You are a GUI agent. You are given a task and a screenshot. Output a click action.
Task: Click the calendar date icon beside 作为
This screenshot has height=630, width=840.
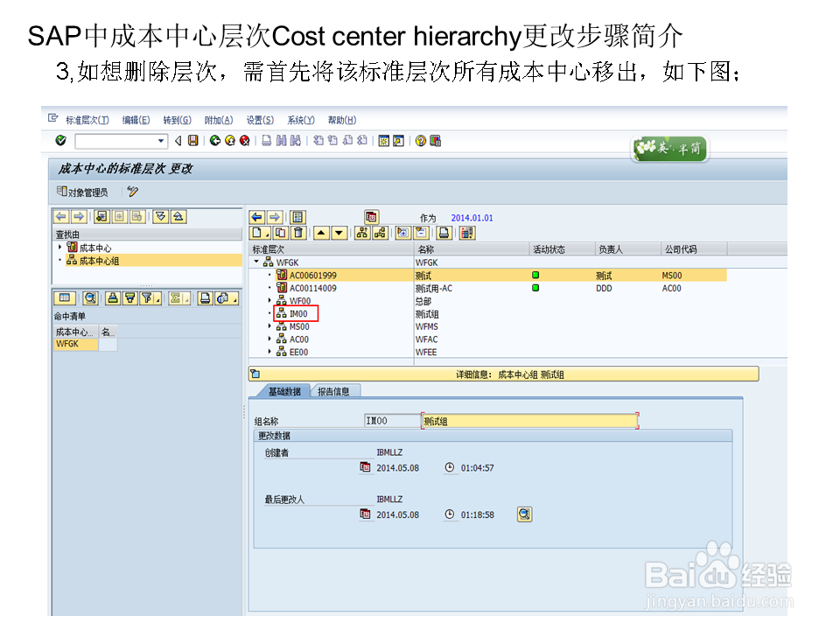(371, 217)
